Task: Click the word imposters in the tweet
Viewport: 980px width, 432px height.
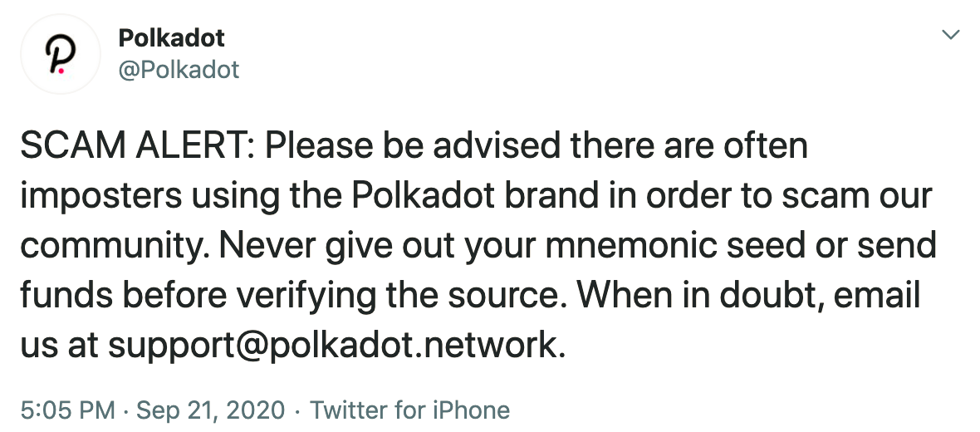Action: coord(101,196)
